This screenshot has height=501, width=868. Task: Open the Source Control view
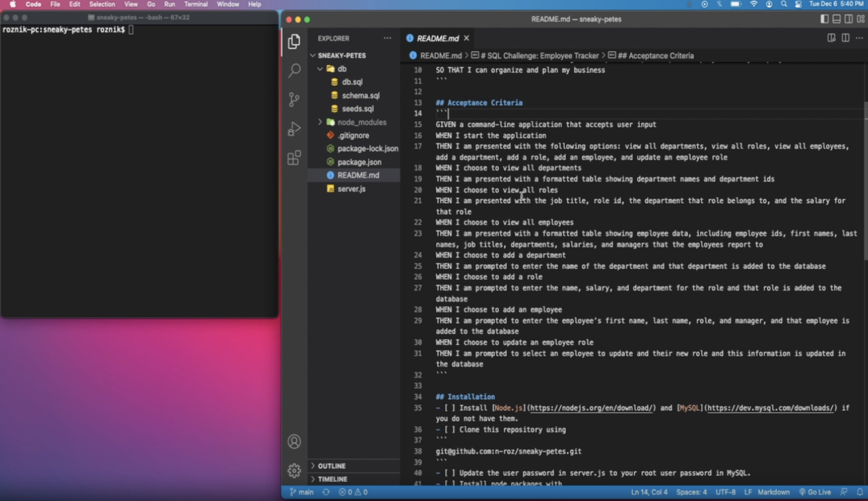pos(294,100)
